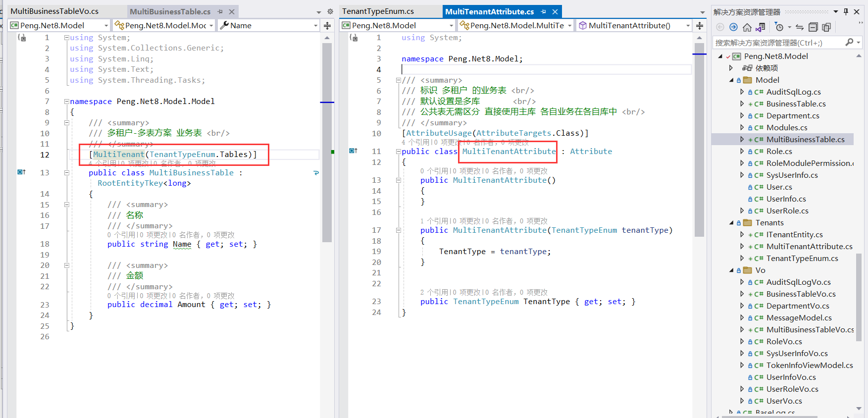Collapse the parameterless MultiTenantAttribute() constructor outline
The image size is (868, 418).
tap(398, 180)
